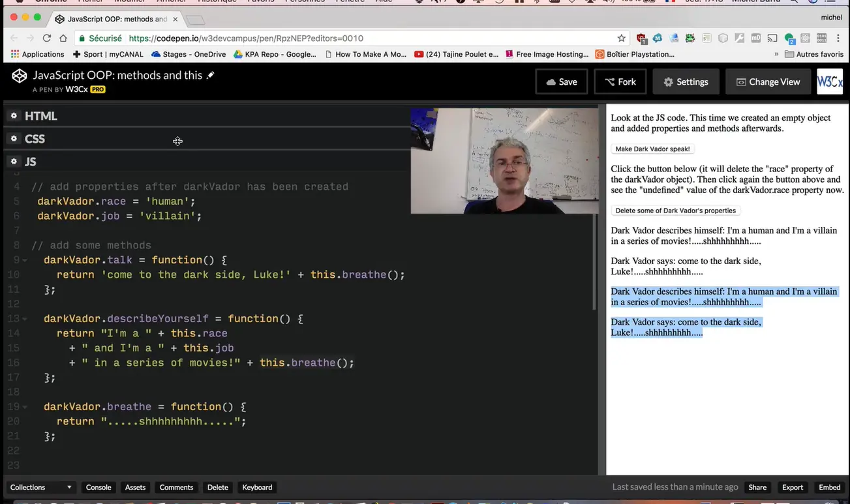850x504 pixels.
Task: Click the Chromecast cast icon
Action: pyautogui.click(x=772, y=38)
